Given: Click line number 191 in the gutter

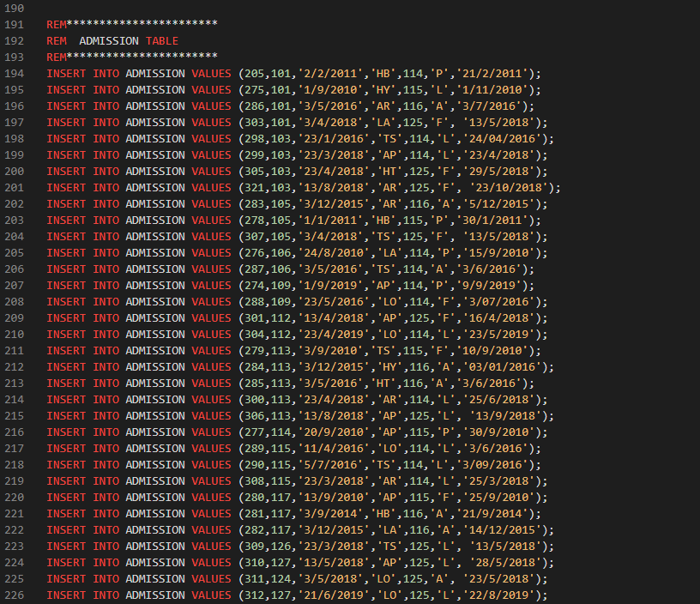Looking at the screenshot, I should click(15, 25).
